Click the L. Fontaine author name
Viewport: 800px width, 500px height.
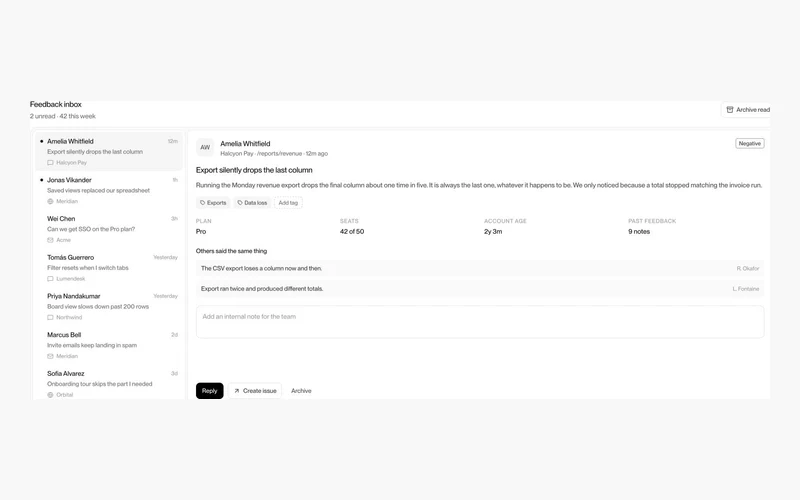tap(745, 289)
